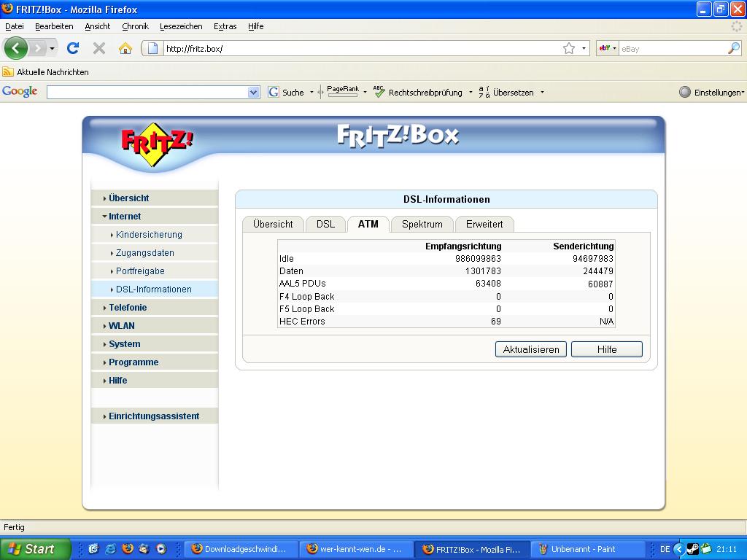Switch to the Übersicht tab

[273, 225]
